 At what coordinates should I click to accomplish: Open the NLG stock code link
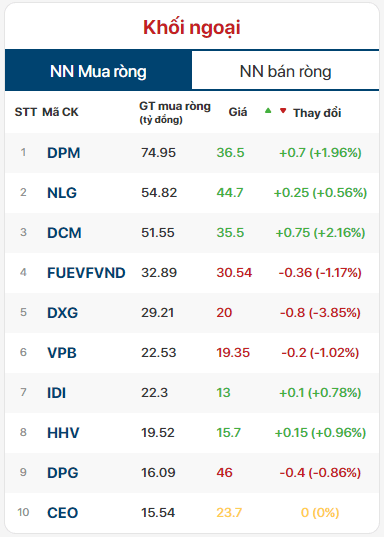pyautogui.click(x=62, y=193)
